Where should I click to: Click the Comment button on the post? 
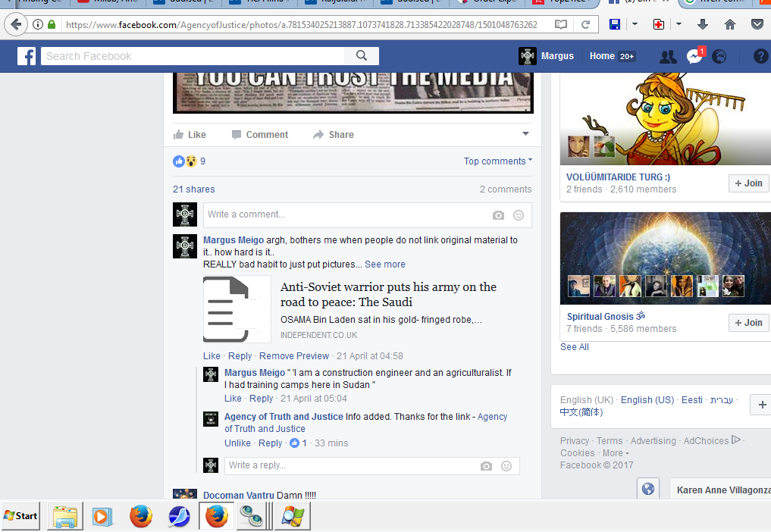coord(259,135)
